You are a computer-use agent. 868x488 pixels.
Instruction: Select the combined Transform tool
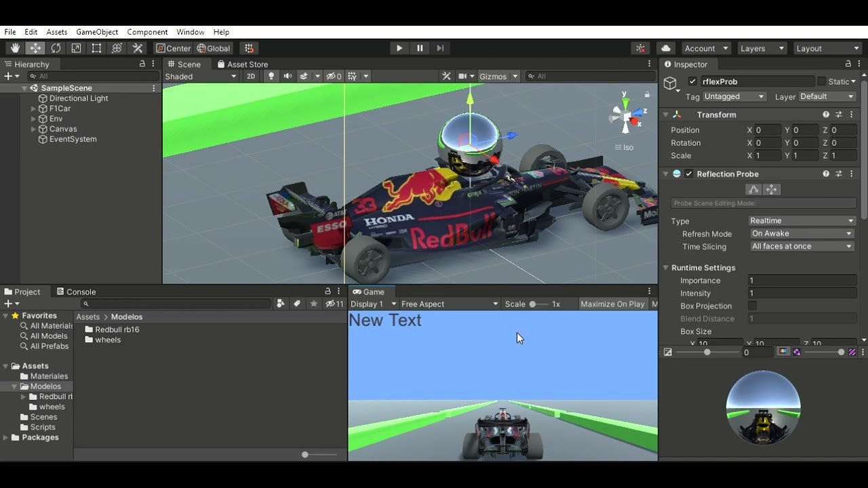[x=117, y=48]
